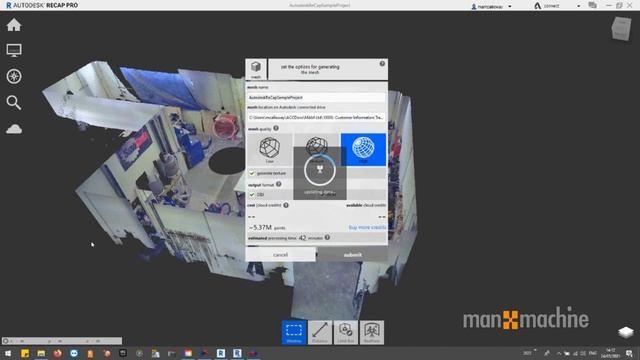Show help for cost cloud credits

click(286, 205)
